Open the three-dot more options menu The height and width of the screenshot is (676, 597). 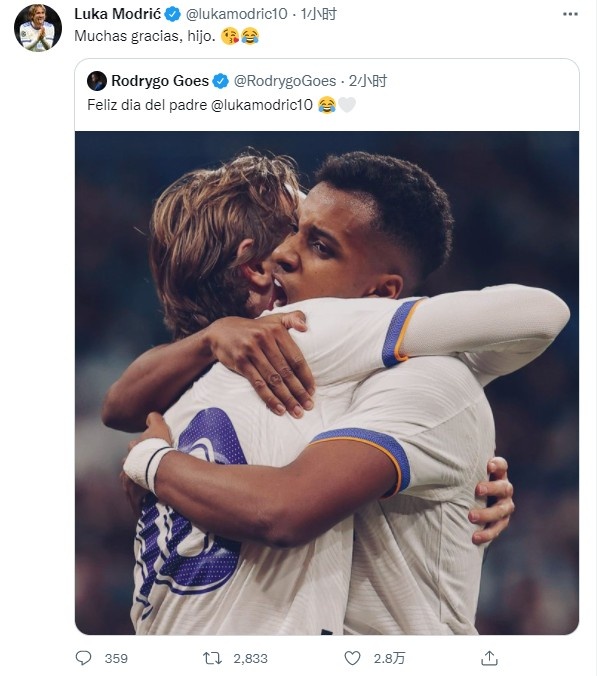pos(570,14)
